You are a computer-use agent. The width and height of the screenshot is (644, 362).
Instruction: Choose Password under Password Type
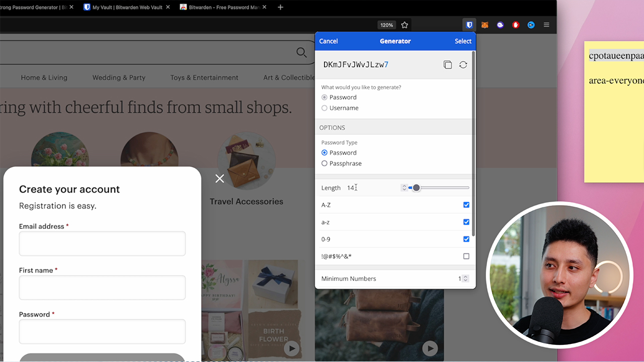(x=325, y=153)
